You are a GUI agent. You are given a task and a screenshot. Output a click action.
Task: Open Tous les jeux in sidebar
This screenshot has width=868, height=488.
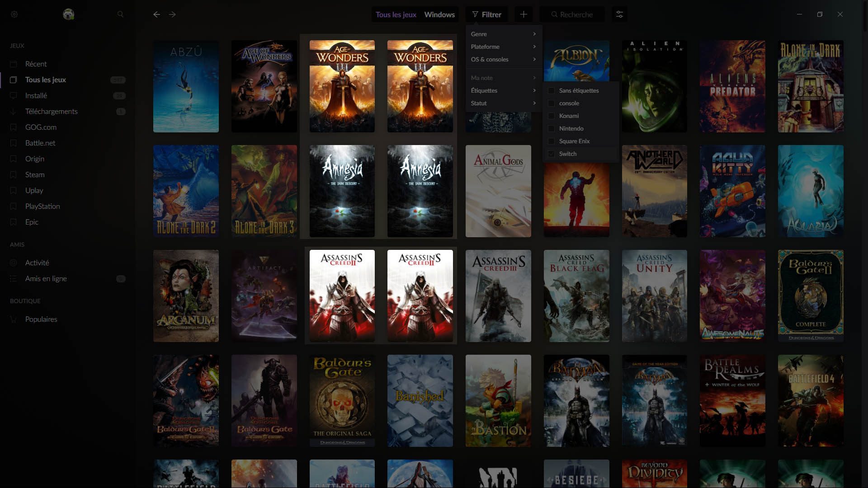tap(68, 80)
